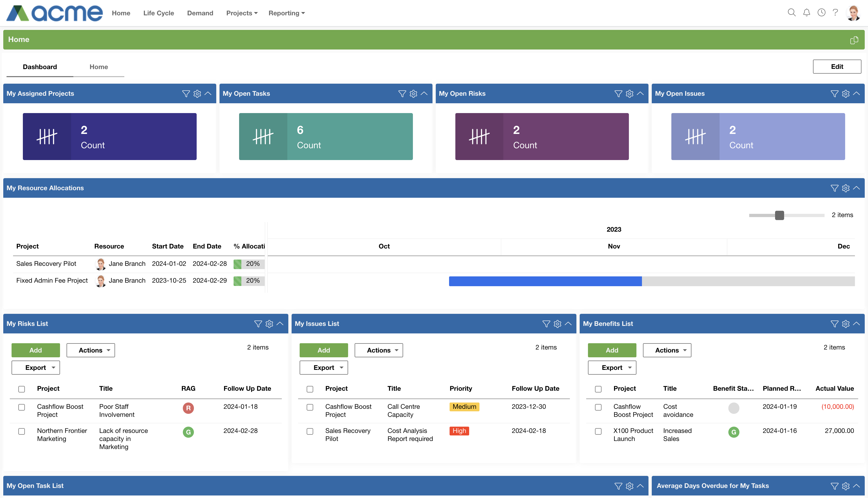
Task: Click the Acme logo
Action: point(55,13)
